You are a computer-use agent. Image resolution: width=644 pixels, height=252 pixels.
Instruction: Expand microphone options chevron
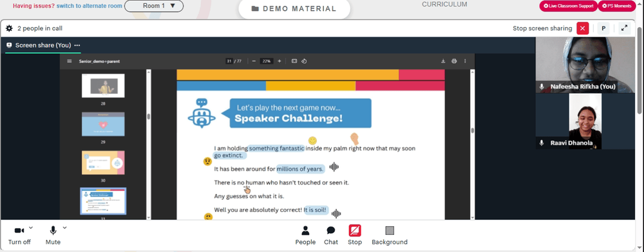64,228
